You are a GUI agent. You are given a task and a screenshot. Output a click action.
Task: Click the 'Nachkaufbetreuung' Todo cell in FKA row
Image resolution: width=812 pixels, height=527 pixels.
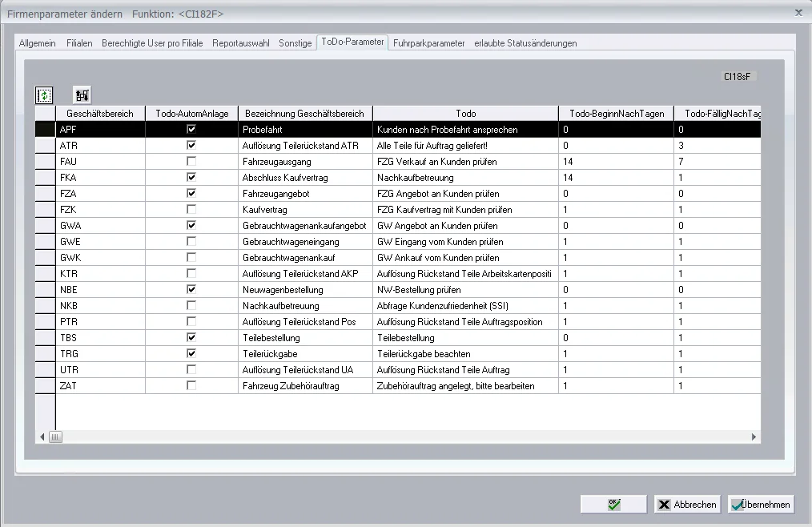(465, 178)
